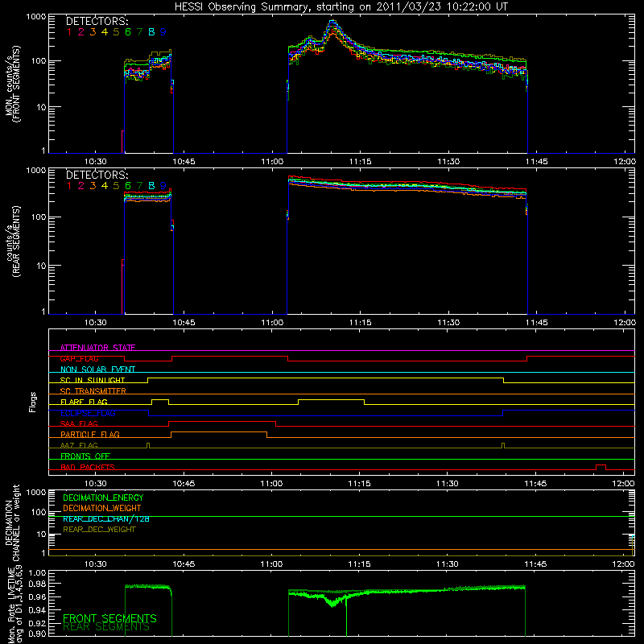
Task: Click FRONT SEGMENTS legend in livetime plot
Action: [x=109, y=618]
